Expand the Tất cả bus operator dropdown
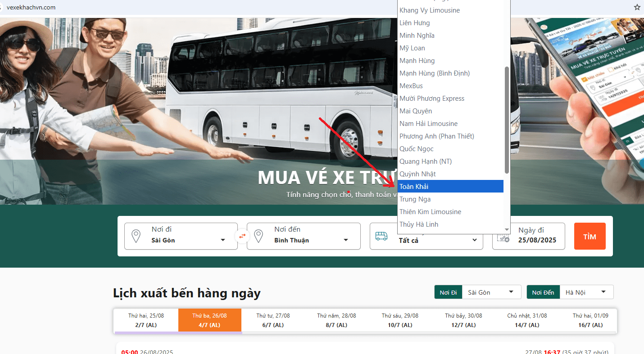This screenshot has height=354, width=644. [437, 241]
